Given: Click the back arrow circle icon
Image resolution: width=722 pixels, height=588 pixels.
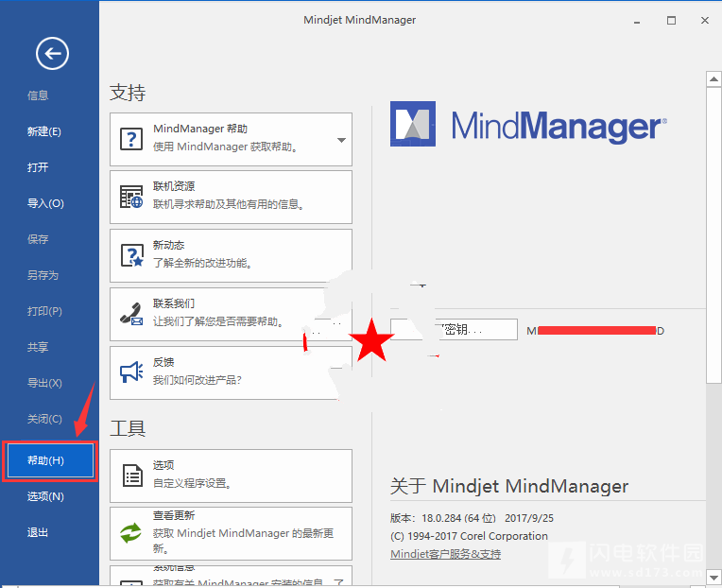Looking at the screenshot, I should [53, 54].
